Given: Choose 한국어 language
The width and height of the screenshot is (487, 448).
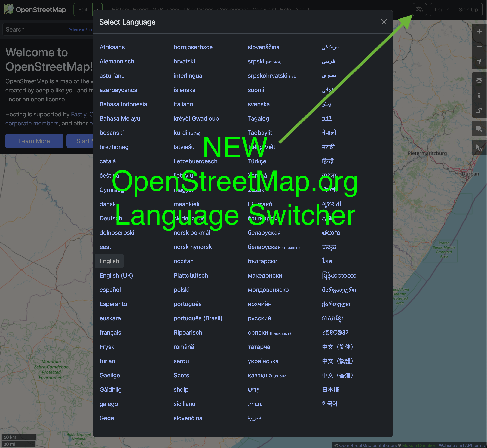Looking at the screenshot, I should click(329, 404).
